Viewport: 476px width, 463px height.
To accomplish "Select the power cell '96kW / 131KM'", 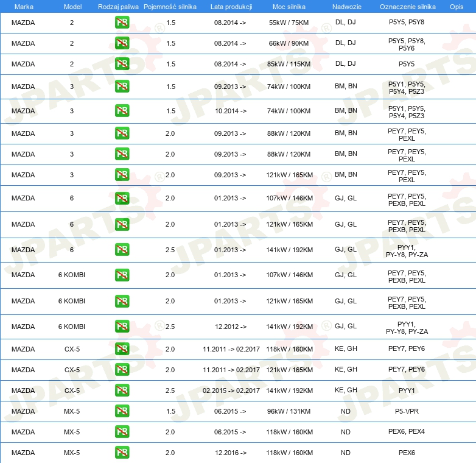I will [289, 411].
